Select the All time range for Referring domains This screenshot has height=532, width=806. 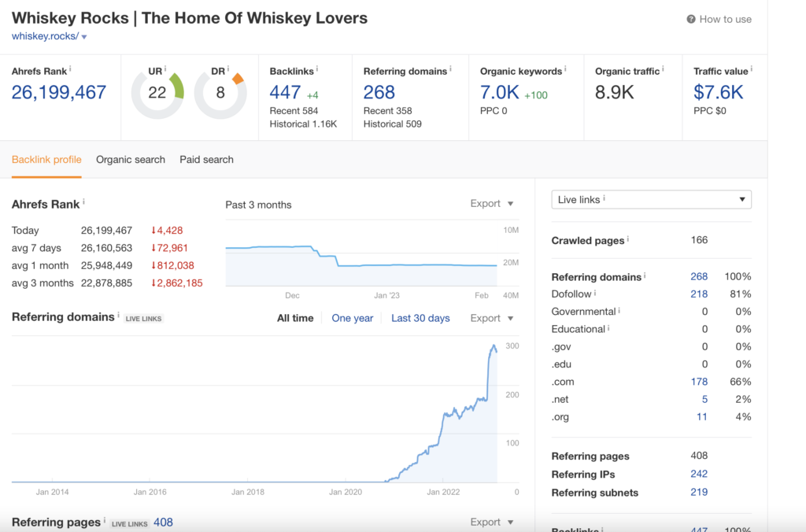pos(295,318)
